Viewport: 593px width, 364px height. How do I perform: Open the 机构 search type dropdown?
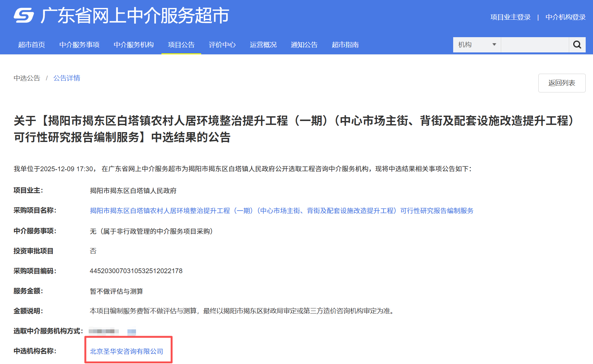pos(477,45)
